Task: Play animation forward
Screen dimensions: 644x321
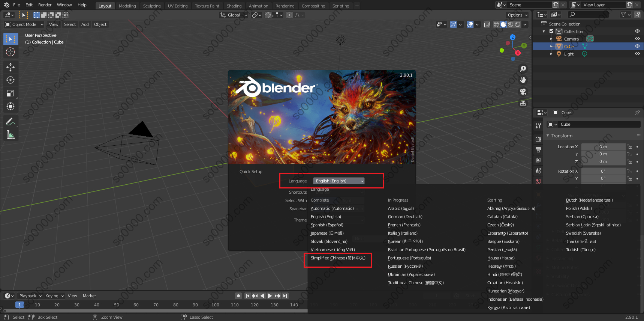Action: [270, 296]
